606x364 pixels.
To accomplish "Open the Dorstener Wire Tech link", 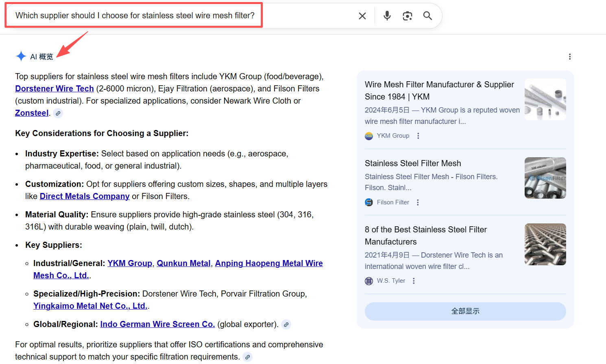I will click(54, 88).
